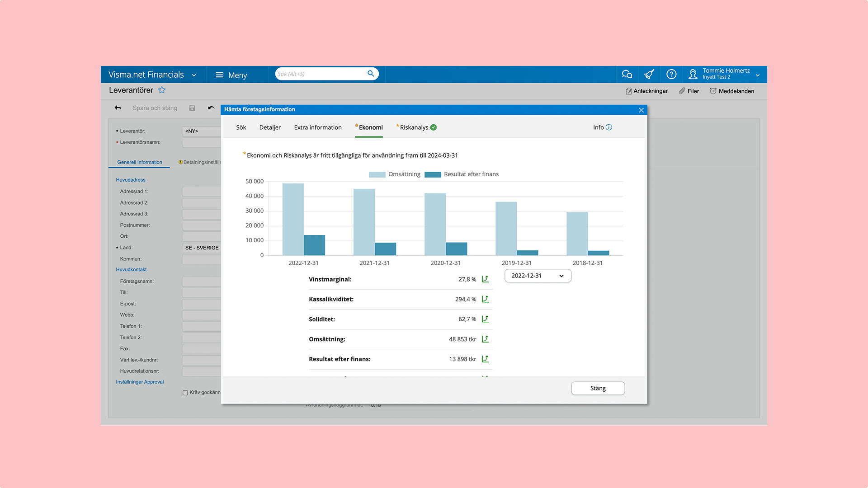This screenshot has width=868, height=488.
Task: Click the Leverantörsnamn field
Action: point(202,142)
